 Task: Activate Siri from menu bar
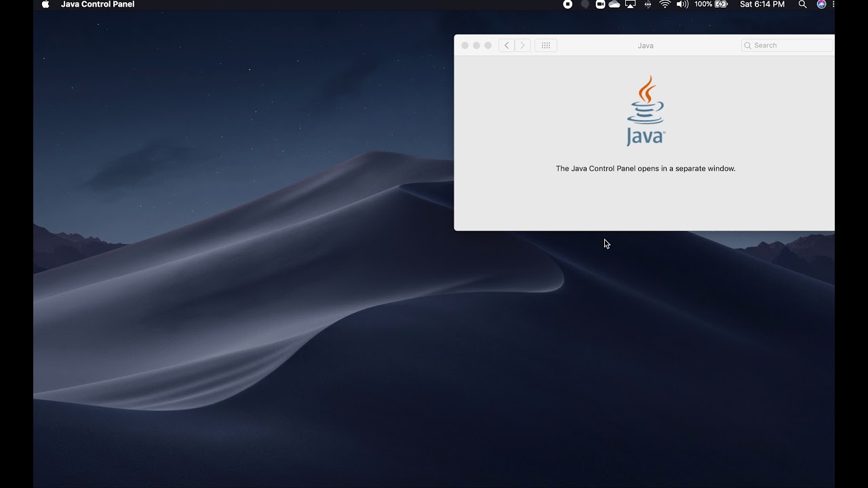[821, 4]
